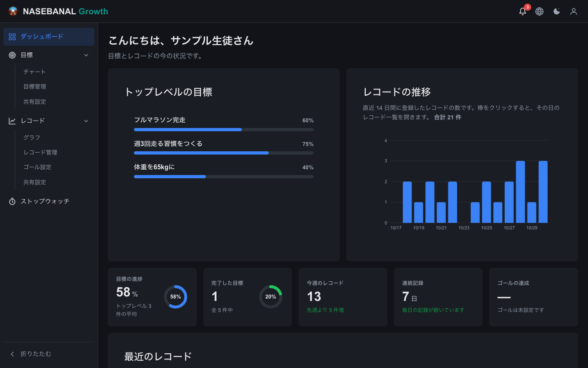
Task: Open グラフ under レコード
Action: 32,138
